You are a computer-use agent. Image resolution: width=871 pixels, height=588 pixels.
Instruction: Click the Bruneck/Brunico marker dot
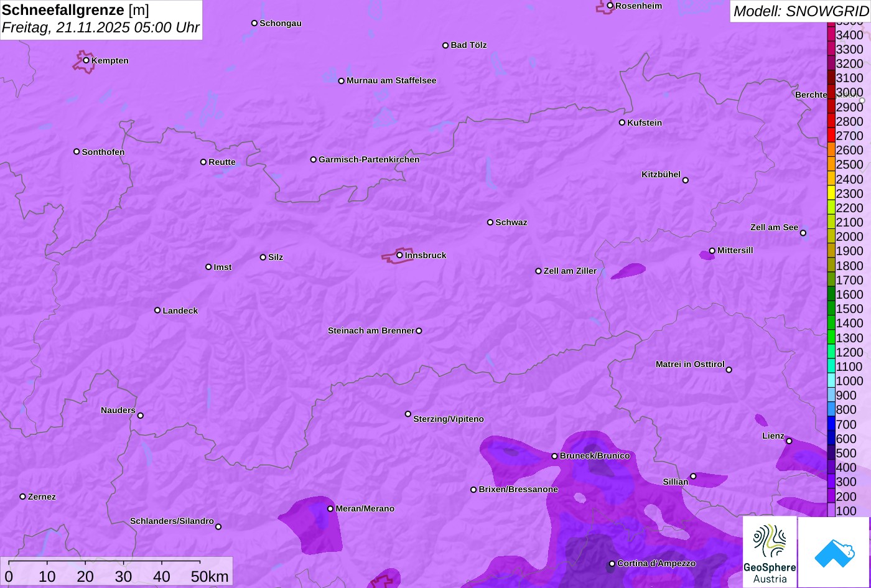tap(555, 456)
